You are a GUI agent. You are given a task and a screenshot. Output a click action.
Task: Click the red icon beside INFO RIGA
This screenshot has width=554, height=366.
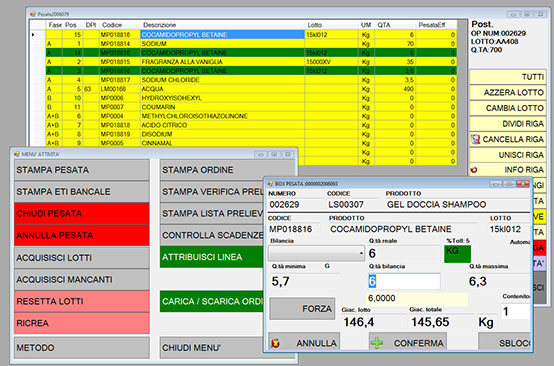(474, 170)
